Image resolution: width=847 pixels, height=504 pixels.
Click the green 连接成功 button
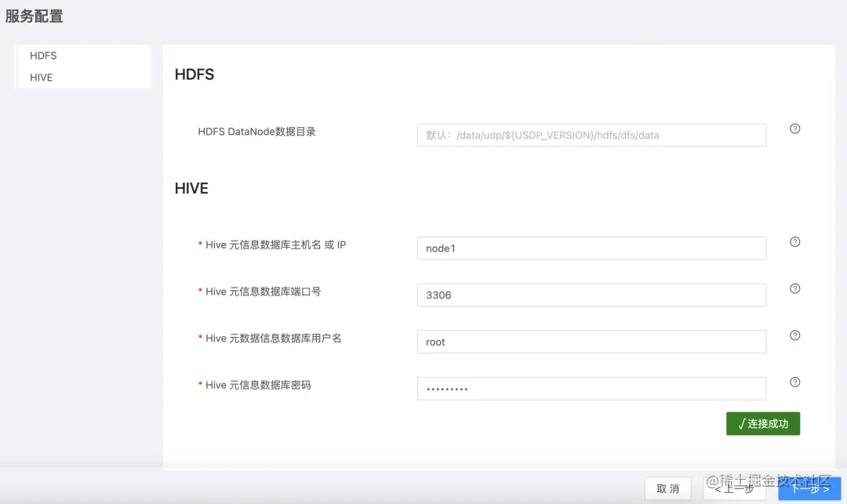(763, 423)
